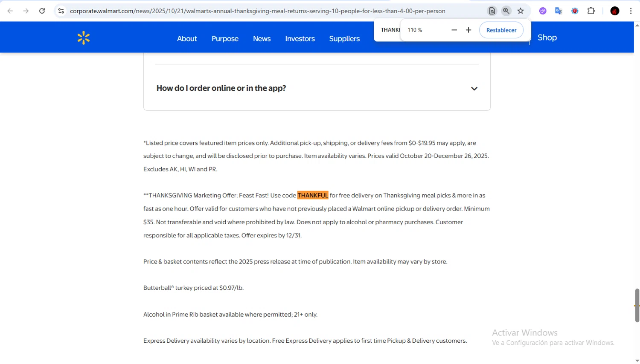Expand "How do I order online or in the app?"
Image resolution: width=640 pixels, height=364 pixels.
point(317,88)
